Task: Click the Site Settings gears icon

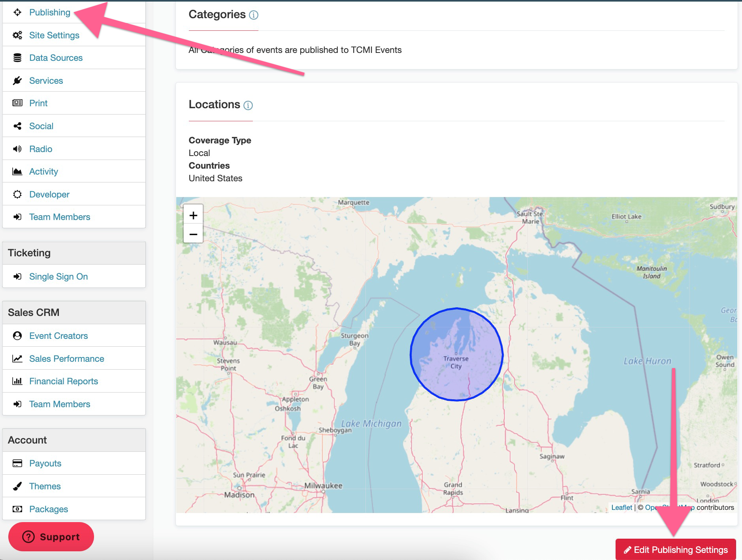Action: click(17, 35)
